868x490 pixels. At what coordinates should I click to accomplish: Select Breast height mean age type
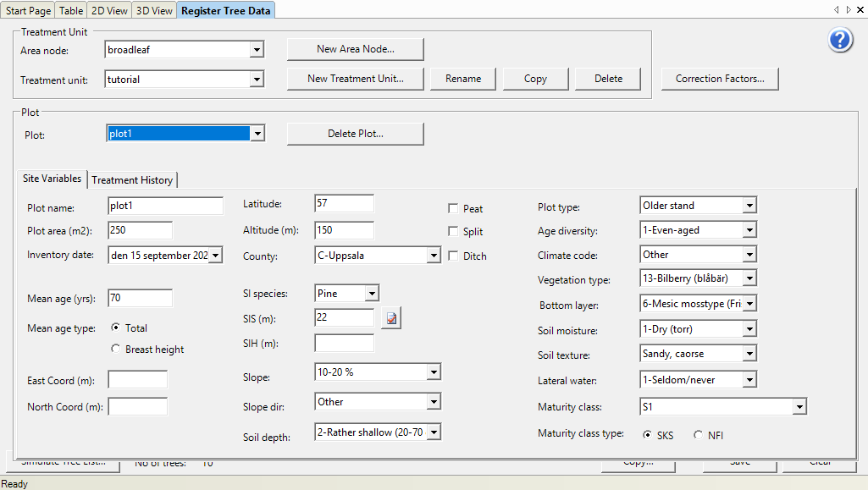pyautogui.click(x=115, y=349)
